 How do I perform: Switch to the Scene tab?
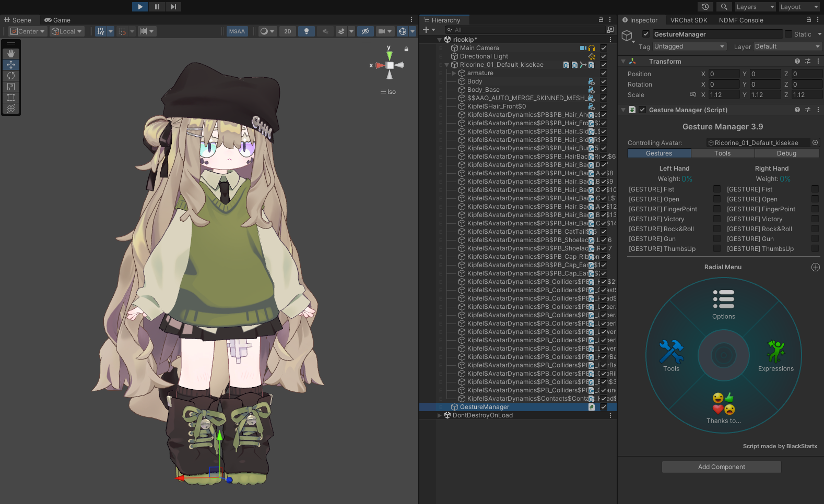click(18, 20)
